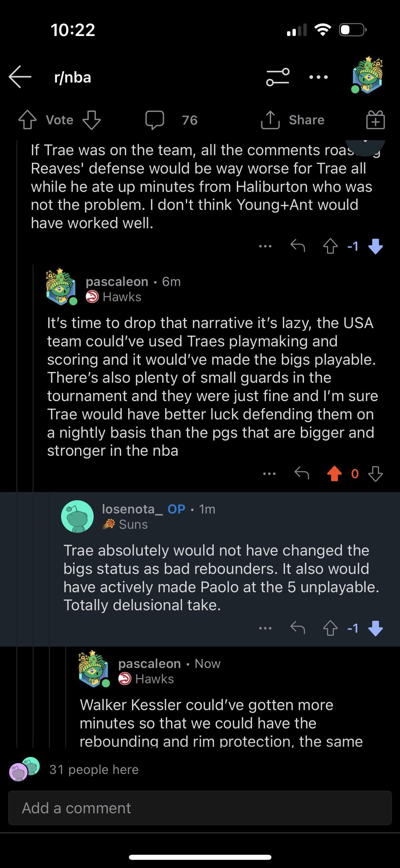Open your profile avatar in the header

pos(367,75)
